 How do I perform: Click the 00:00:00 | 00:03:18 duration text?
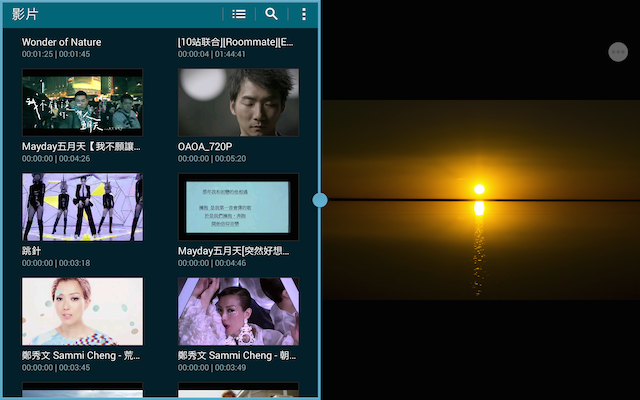56,263
